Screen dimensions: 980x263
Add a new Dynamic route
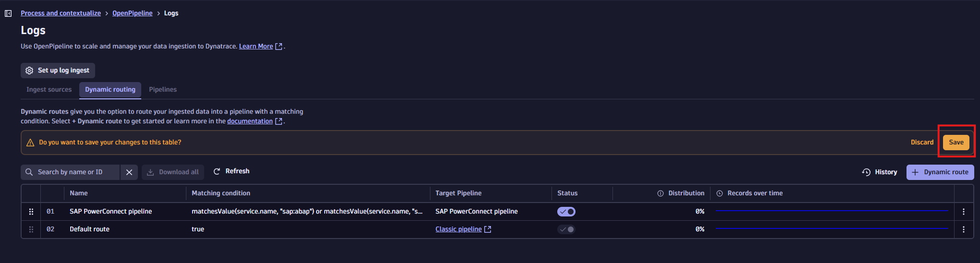pyautogui.click(x=940, y=172)
